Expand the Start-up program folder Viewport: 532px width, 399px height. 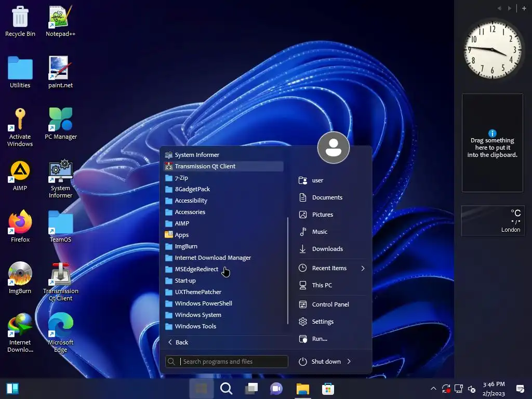point(224,281)
